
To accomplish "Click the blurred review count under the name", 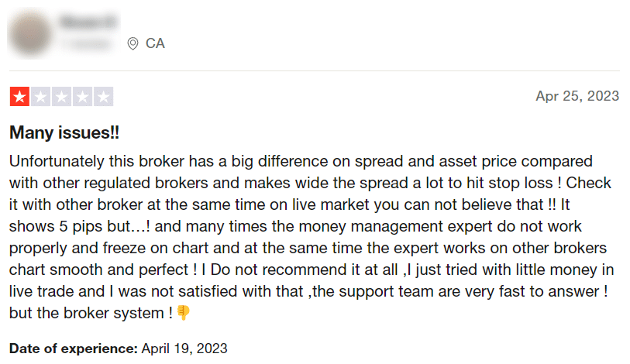I will tap(89, 43).
